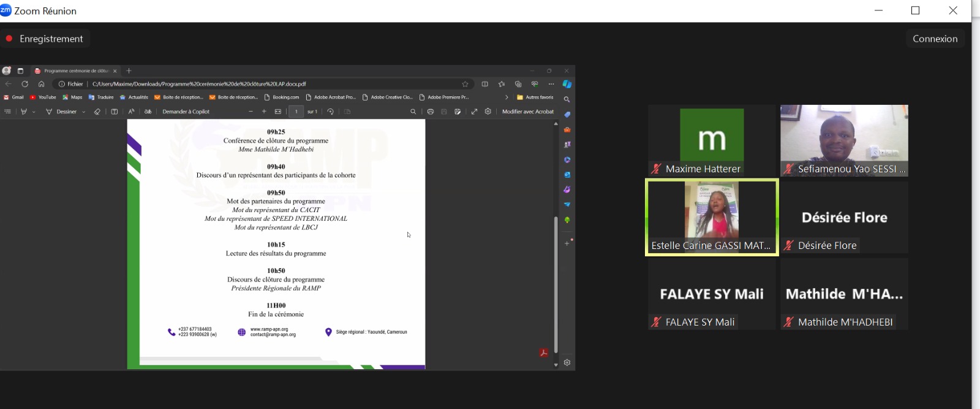The height and width of the screenshot is (409, 980).
Task: Select the eraser tool in PDF toolbar
Action: point(97,112)
